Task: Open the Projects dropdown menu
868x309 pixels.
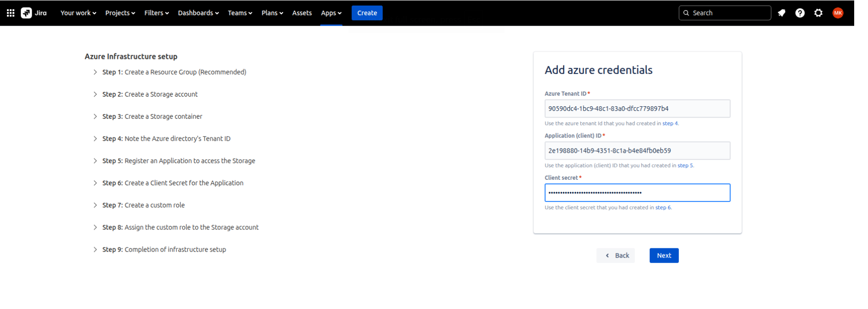Action: (x=120, y=13)
